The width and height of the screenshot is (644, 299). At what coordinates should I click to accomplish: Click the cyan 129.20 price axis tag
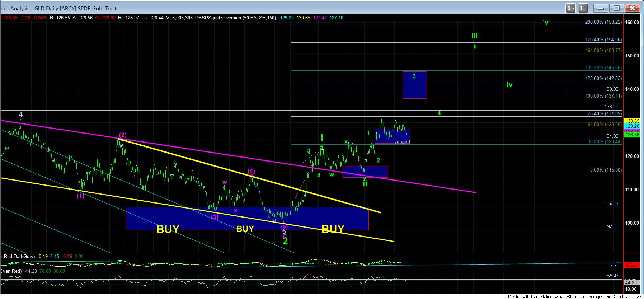click(x=632, y=126)
